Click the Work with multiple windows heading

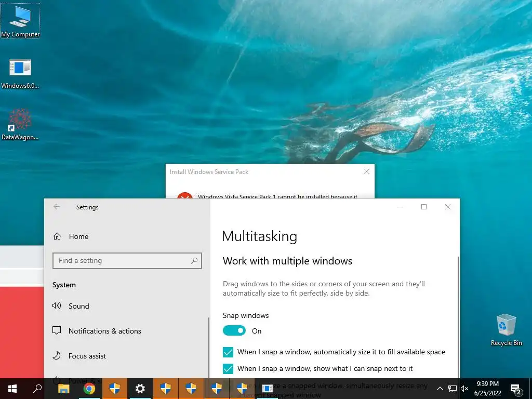[x=287, y=261]
